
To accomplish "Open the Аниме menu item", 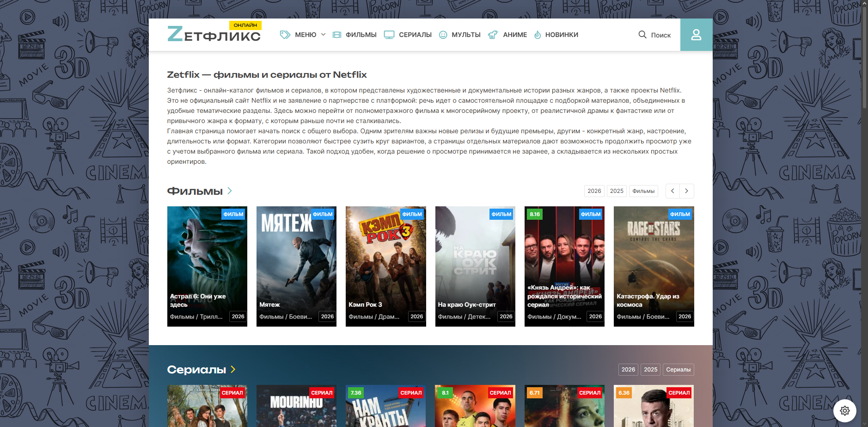I will pyautogui.click(x=515, y=35).
